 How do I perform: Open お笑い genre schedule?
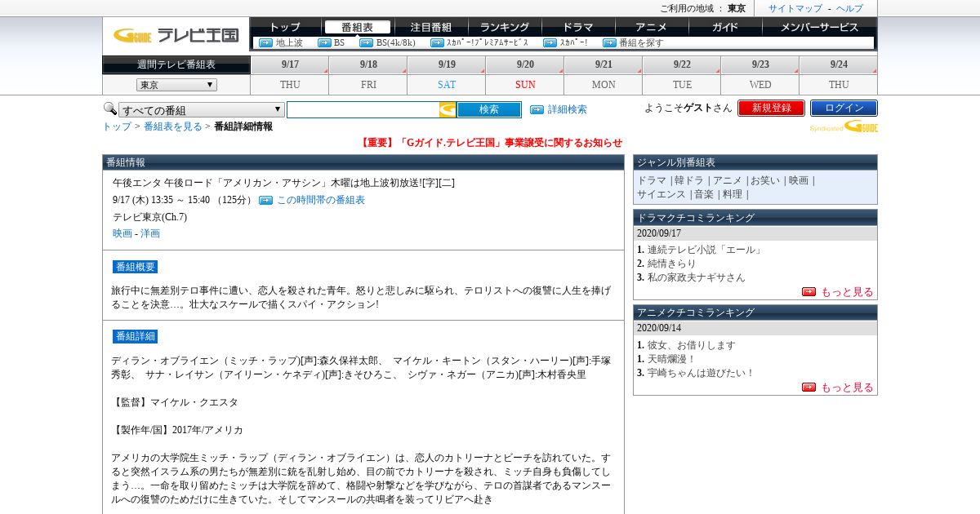(766, 180)
